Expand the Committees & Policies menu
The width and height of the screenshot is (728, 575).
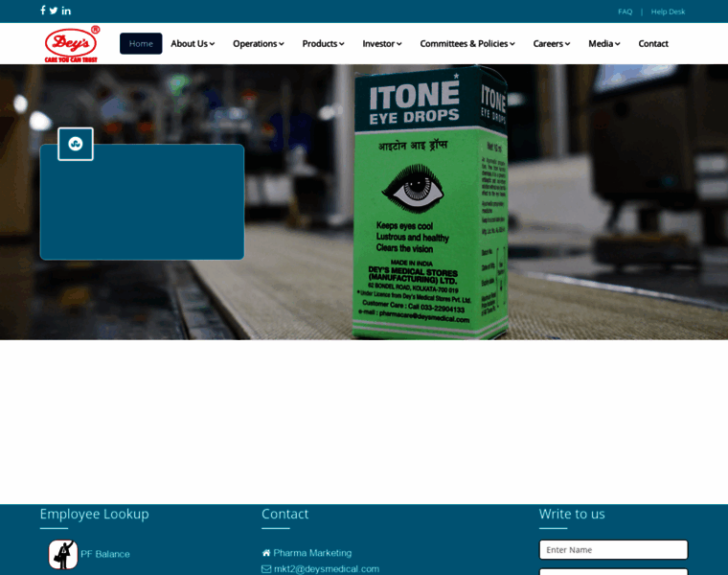(466, 43)
